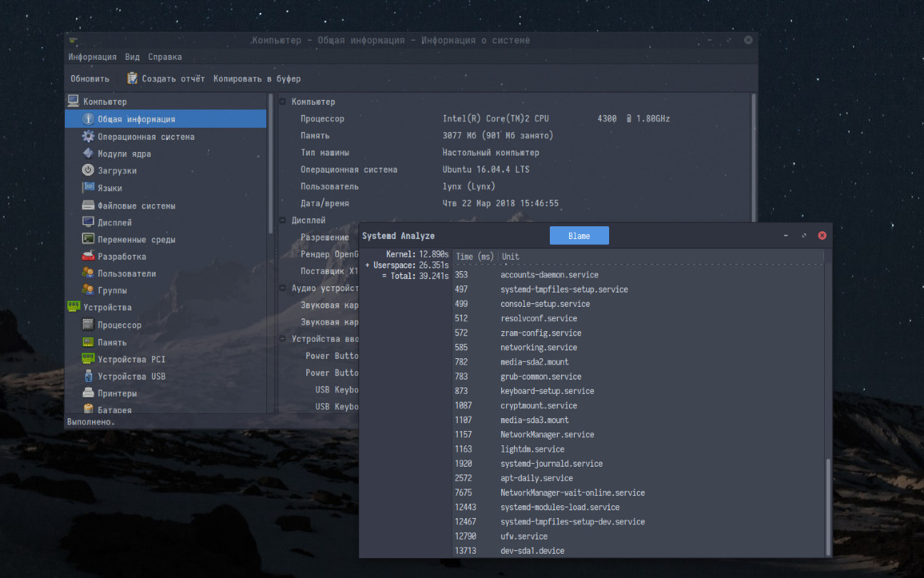Collapse the Дисплей section expander
The width and height of the screenshot is (924, 578).
283,220
